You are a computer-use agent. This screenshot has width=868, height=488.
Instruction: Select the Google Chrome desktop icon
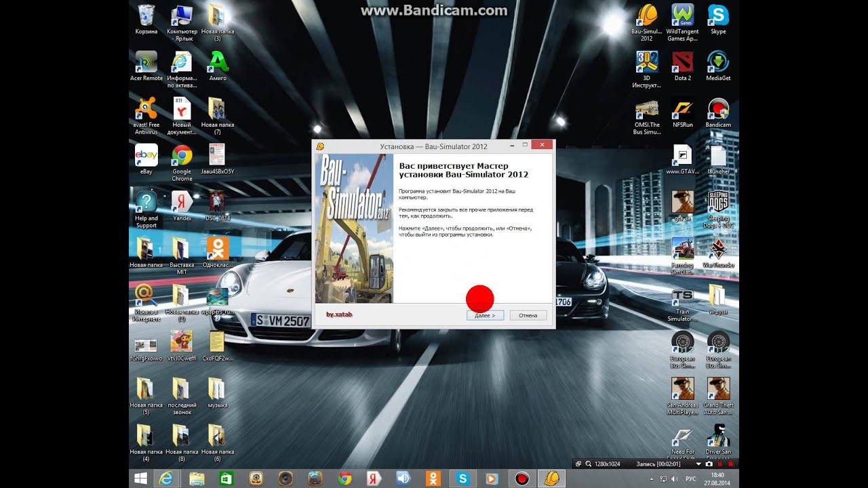click(x=182, y=163)
